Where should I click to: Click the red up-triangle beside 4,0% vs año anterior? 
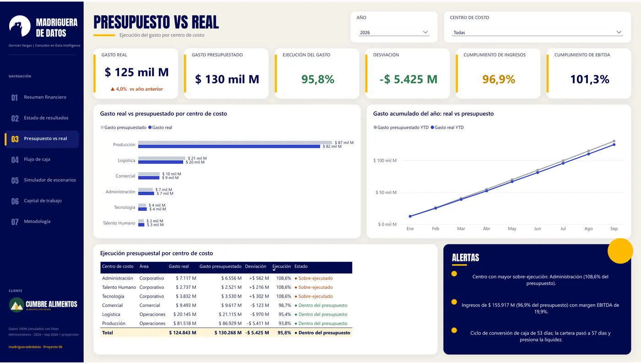click(x=112, y=89)
